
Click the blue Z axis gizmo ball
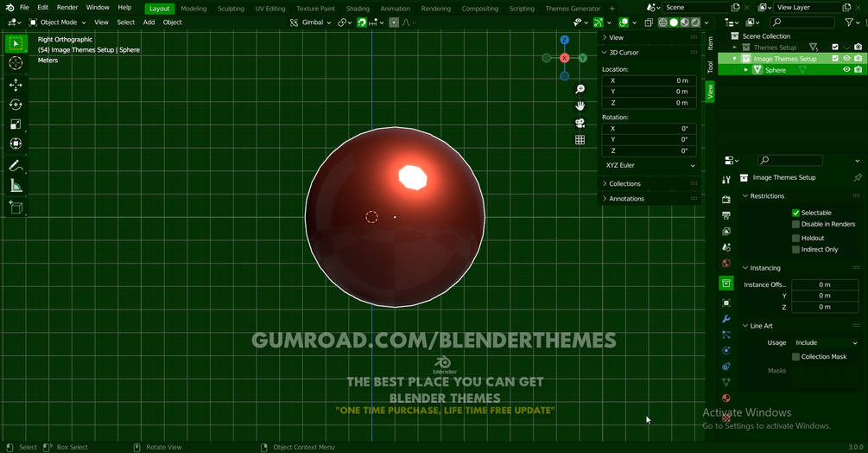click(x=564, y=40)
